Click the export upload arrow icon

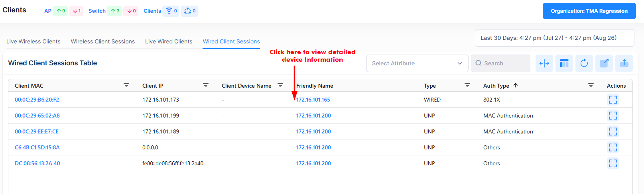[624, 63]
